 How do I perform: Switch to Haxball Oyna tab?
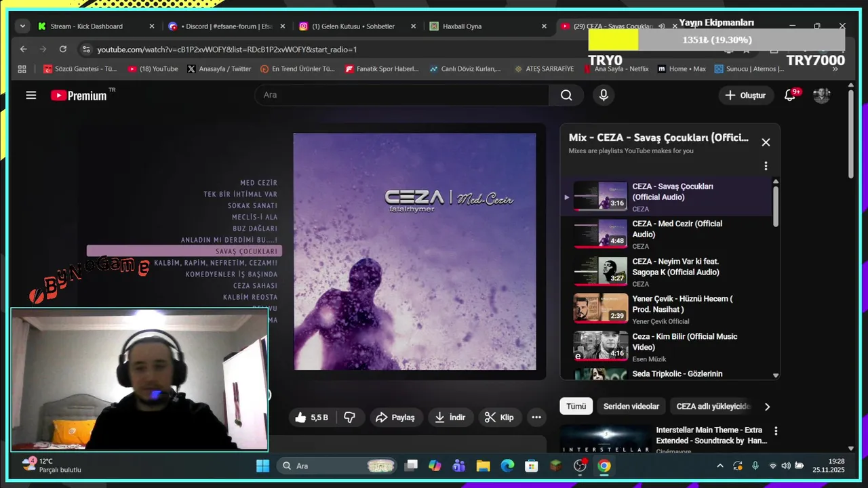point(488,26)
